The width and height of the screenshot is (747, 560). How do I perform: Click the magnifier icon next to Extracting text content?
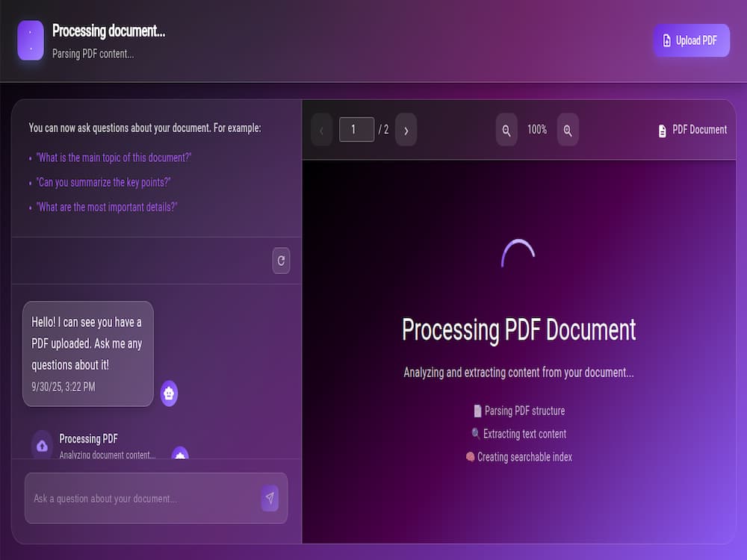tap(475, 433)
